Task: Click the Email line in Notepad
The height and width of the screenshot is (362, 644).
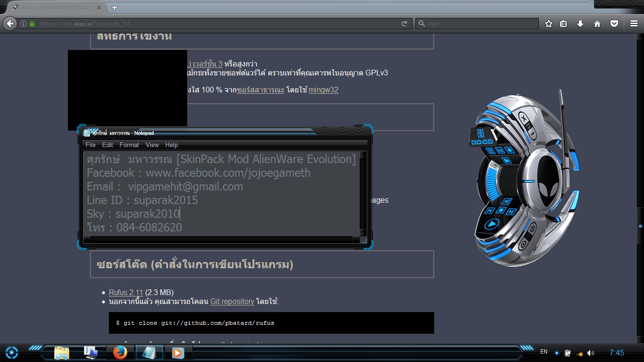Action: (165, 187)
